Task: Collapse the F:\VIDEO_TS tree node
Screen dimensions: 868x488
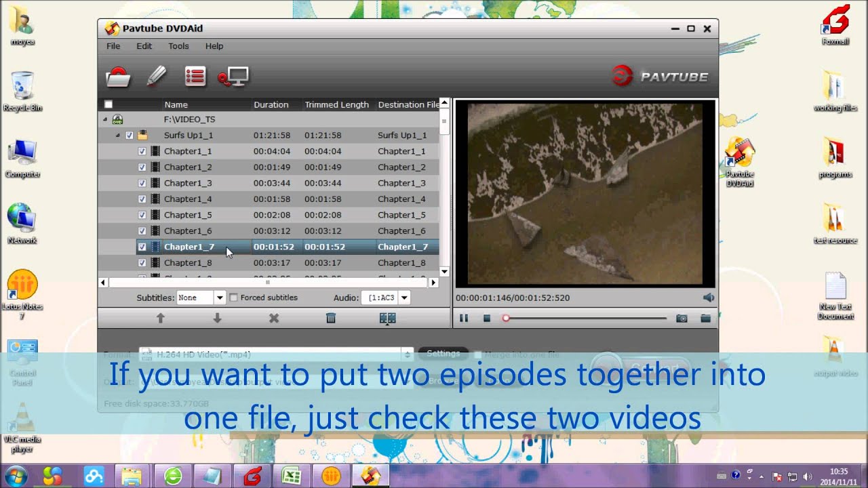Action: (105, 119)
